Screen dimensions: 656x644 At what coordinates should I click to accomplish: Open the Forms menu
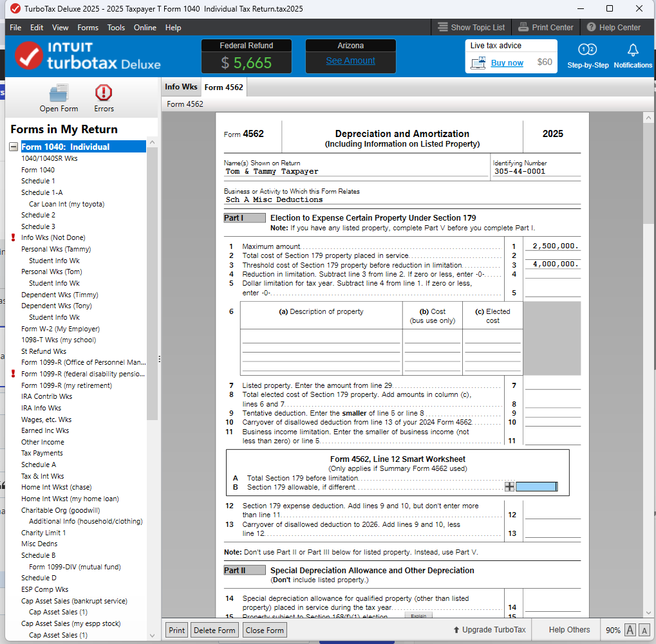tap(88, 28)
